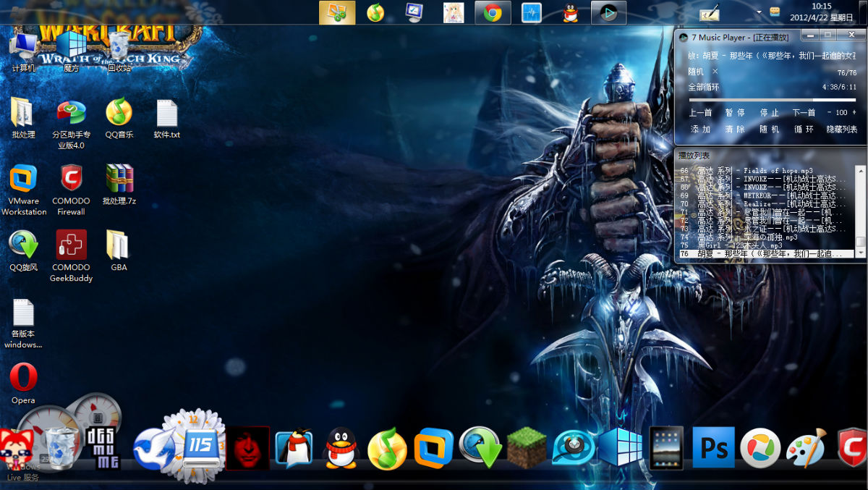Image resolution: width=868 pixels, height=490 pixels.
Task: Click the iPad icon in the bottom dock
Action: [x=667, y=447]
